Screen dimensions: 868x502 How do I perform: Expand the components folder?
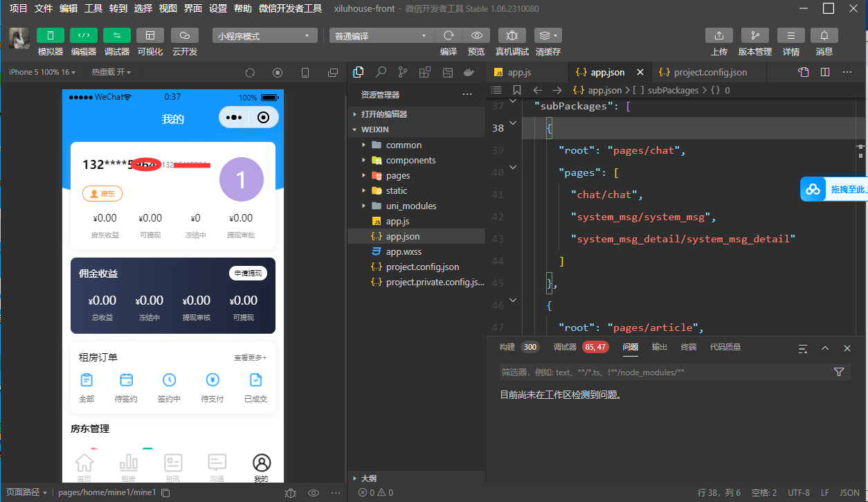coord(416,160)
